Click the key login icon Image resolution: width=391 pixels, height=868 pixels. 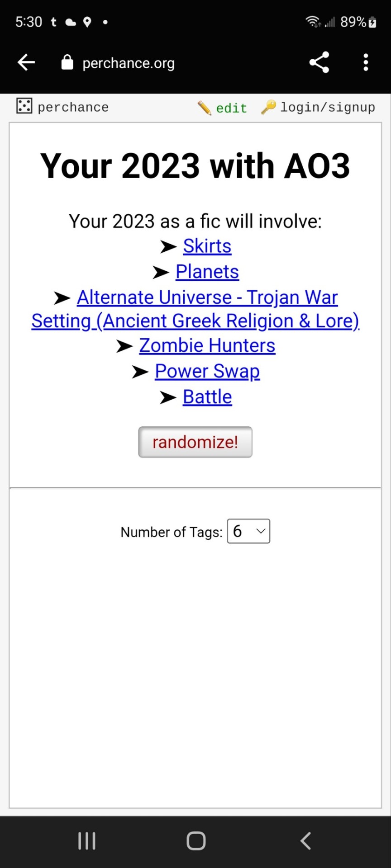[268, 107]
